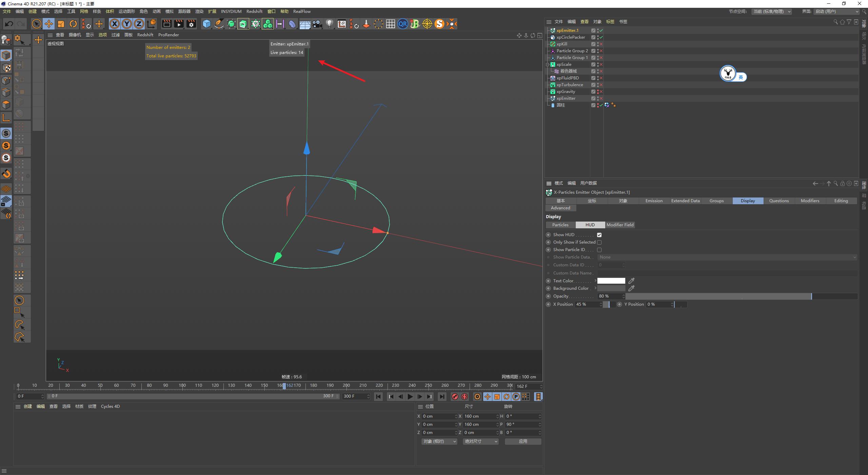The width and height of the screenshot is (868, 475).
Task: Open the INSYDIUM menu
Action: (x=231, y=11)
